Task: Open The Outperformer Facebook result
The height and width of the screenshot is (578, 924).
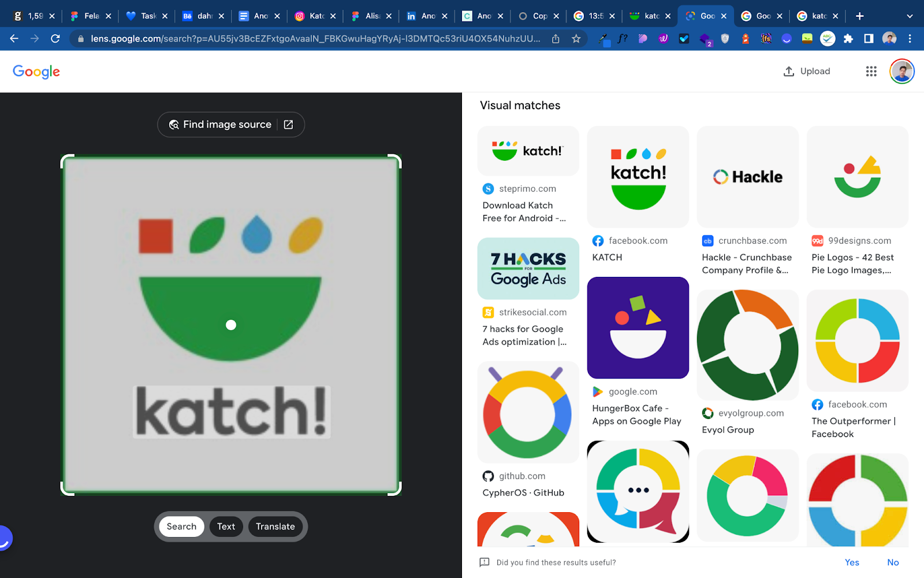Action: point(858,365)
